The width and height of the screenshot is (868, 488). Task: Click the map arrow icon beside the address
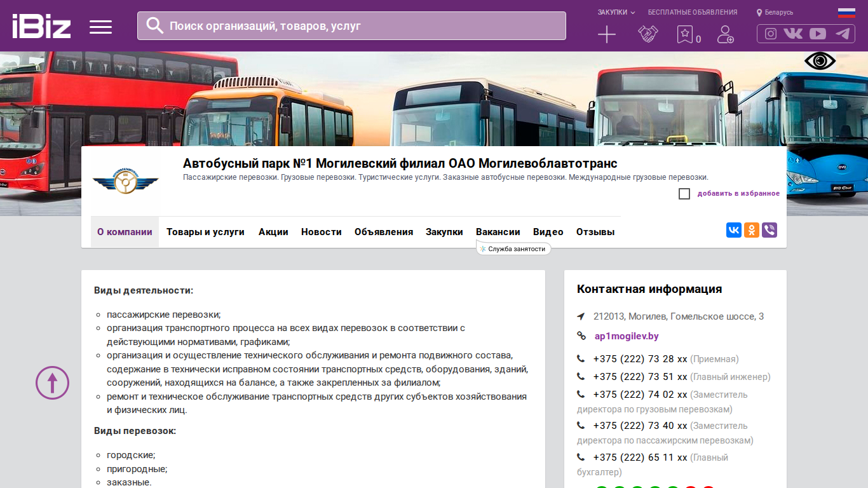[x=581, y=316]
